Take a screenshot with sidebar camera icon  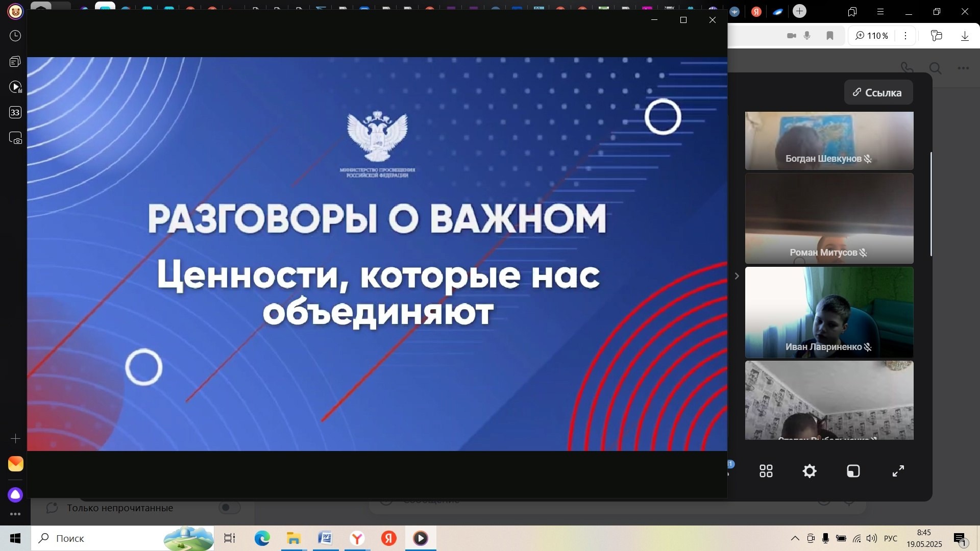pos(15,138)
